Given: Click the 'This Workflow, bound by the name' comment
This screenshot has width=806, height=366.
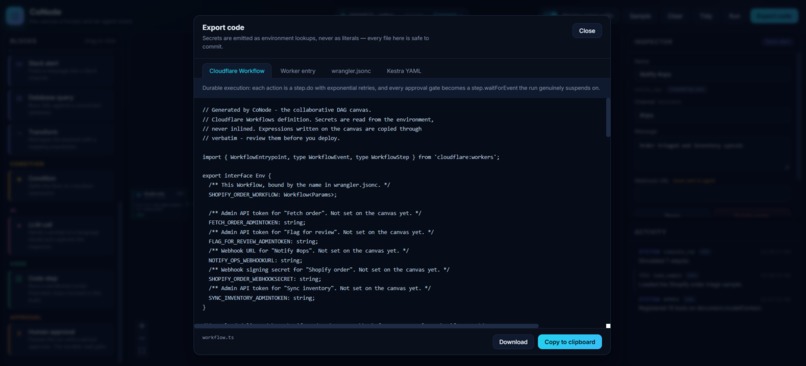Looking at the screenshot, I should tap(299, 185).
